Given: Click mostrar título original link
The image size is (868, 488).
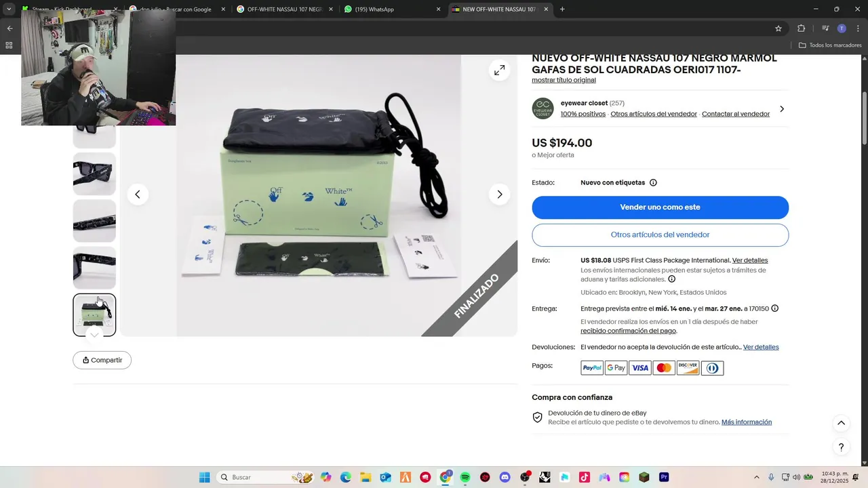Looking at the screenshot, I should coord(564,80).
